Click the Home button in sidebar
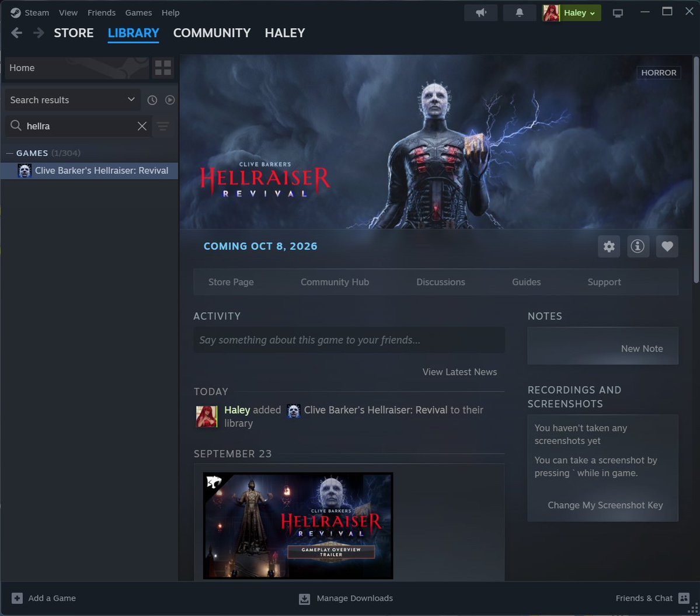The height and width of the screenshot is (616, 700). coord(77,68)
